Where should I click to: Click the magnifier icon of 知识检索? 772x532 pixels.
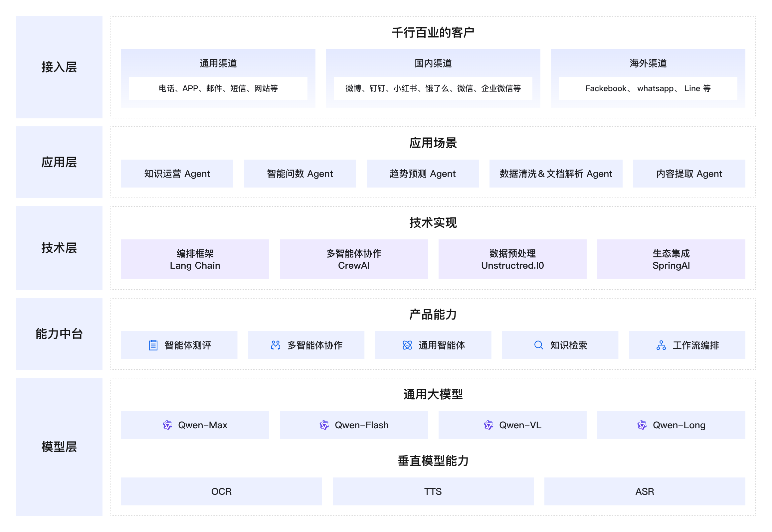(538, 345)
